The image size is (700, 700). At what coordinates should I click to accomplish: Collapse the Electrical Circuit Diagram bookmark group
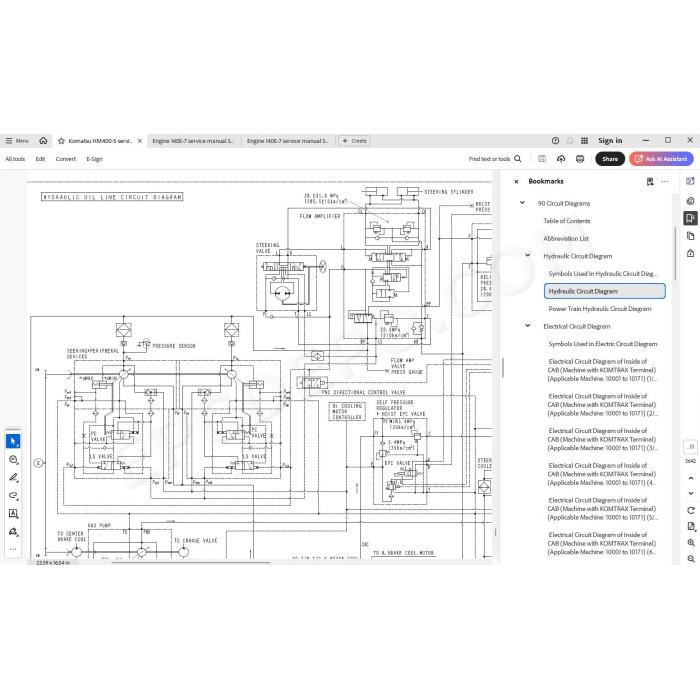pos(528,325)
